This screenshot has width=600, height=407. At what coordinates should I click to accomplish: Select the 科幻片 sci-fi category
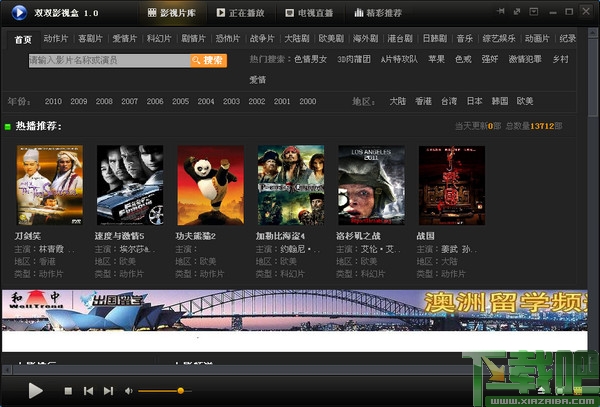159,39
